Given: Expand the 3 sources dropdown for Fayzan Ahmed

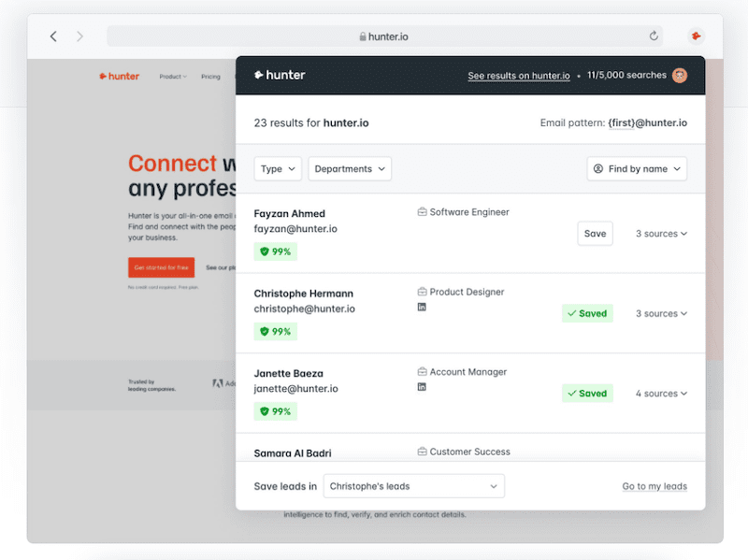Looking at the screenshot, I should 661,233.
